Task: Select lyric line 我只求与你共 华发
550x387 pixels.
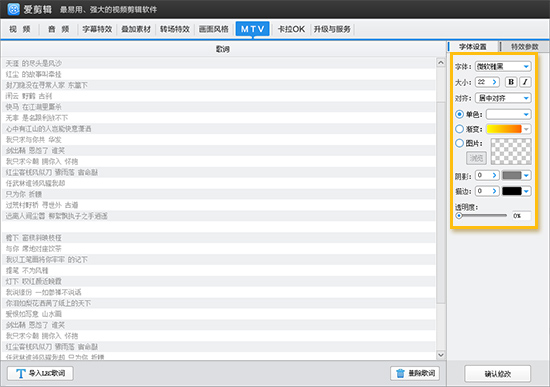Action: coord(218,140)
